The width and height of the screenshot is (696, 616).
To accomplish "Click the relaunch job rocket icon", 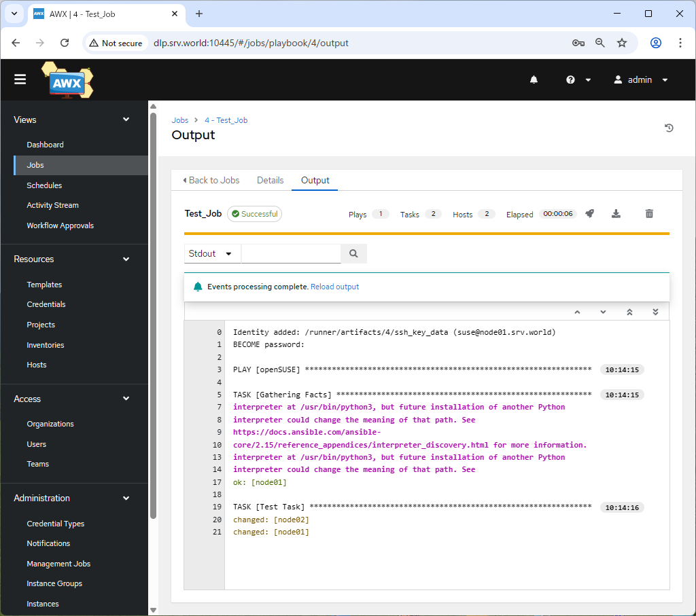I will [x=590, y=214].
